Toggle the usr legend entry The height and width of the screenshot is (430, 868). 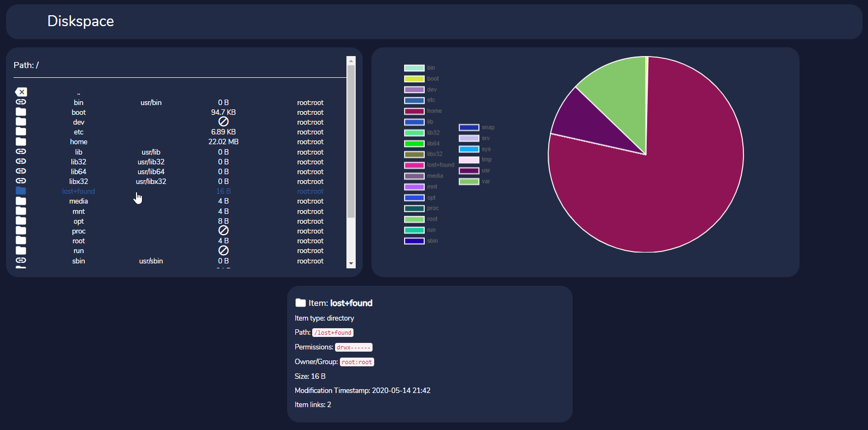click(x=474, y=170)
